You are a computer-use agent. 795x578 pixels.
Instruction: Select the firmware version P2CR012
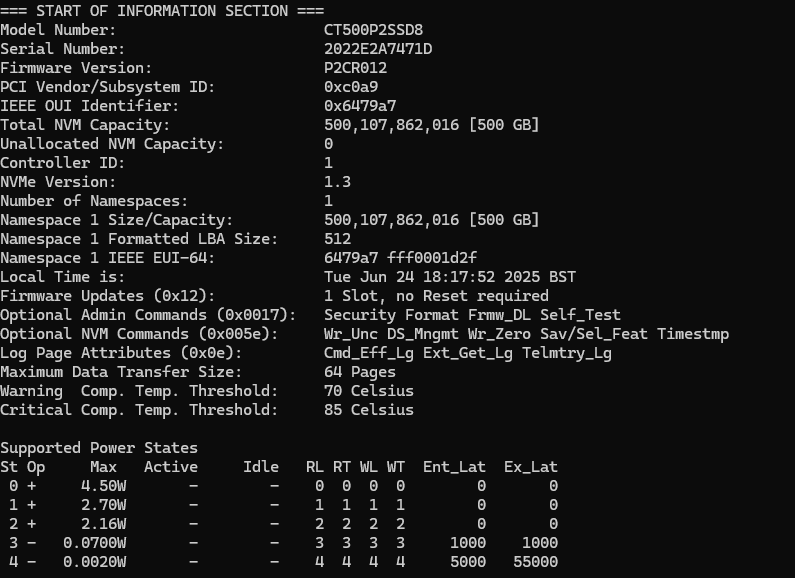point(355,68)
